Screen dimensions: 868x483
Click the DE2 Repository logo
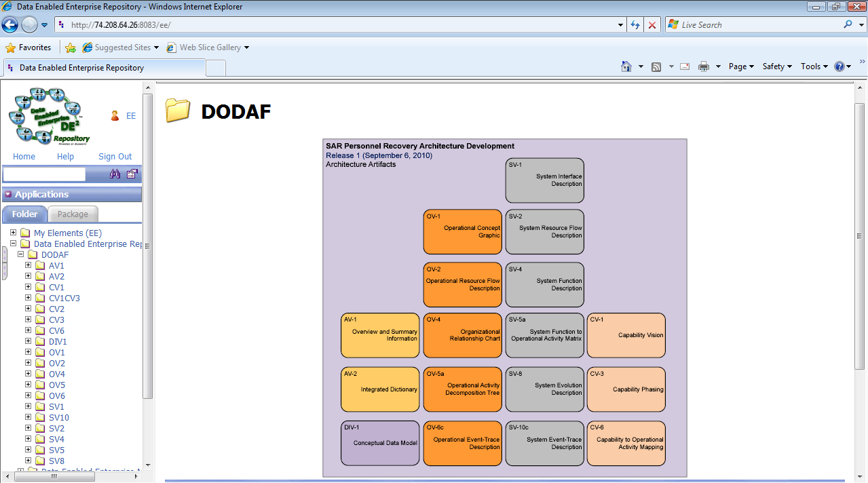(x=49, y=116)
